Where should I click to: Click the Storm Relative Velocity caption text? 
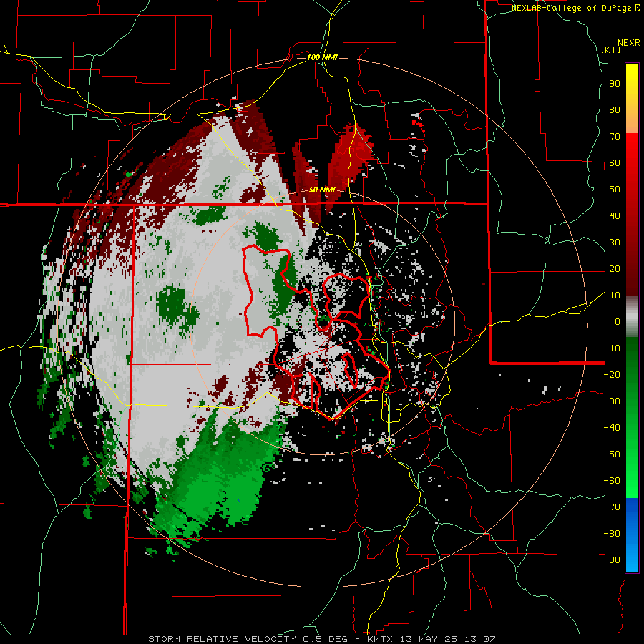[x=321, y=639]
